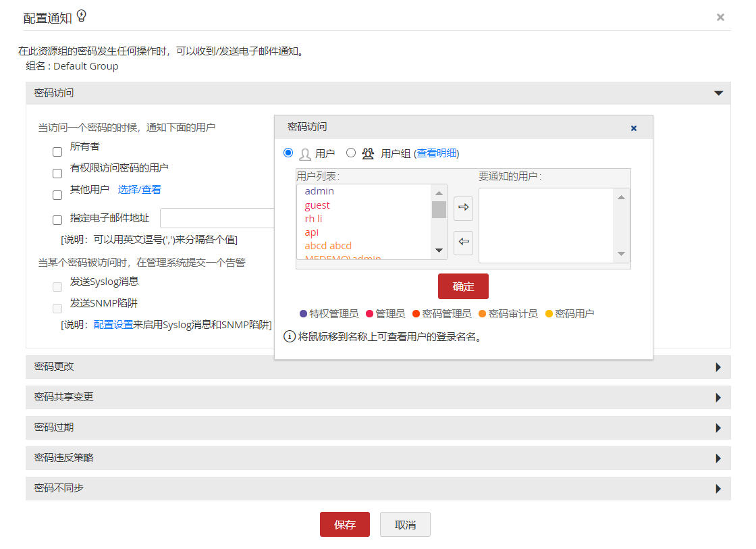Click notify list scrollbar down arrow

[621, 254]
